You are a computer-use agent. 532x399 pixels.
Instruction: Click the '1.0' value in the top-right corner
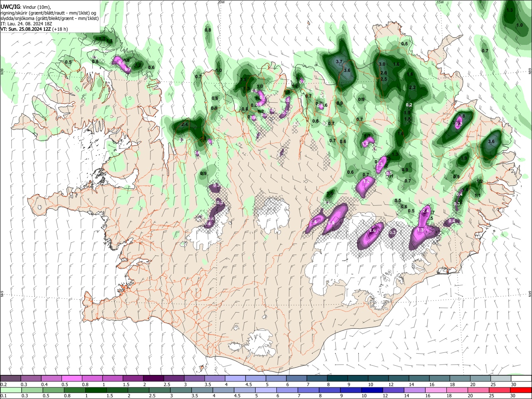coord(520,25)
